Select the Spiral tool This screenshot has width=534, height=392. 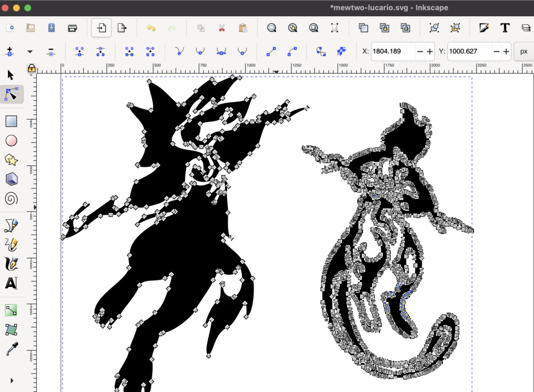tap(11, 199)
